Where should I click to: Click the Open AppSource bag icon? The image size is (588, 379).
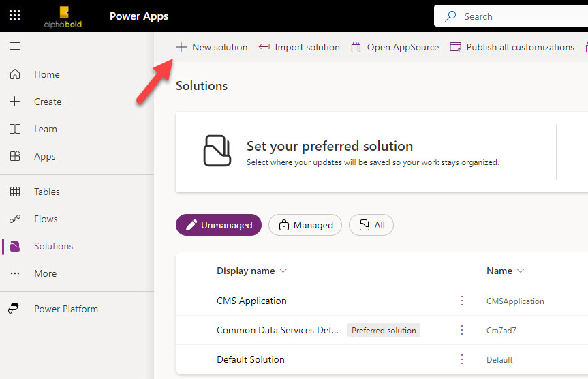(356, 47)
